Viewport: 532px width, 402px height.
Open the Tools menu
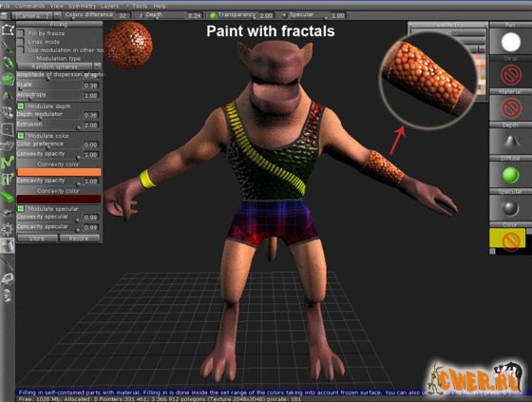tap(140, 6)
